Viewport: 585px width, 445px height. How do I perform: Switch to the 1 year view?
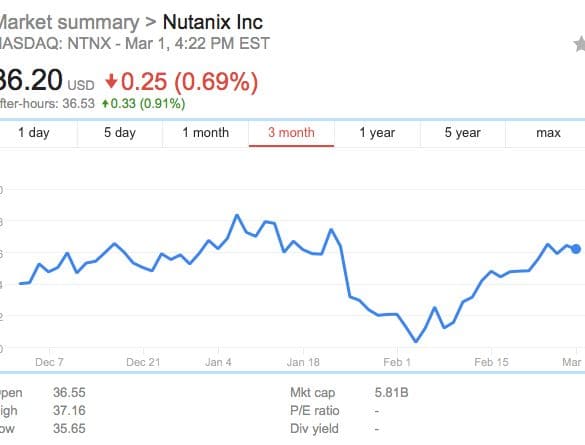pyautogui.click(x=377, y=133)
